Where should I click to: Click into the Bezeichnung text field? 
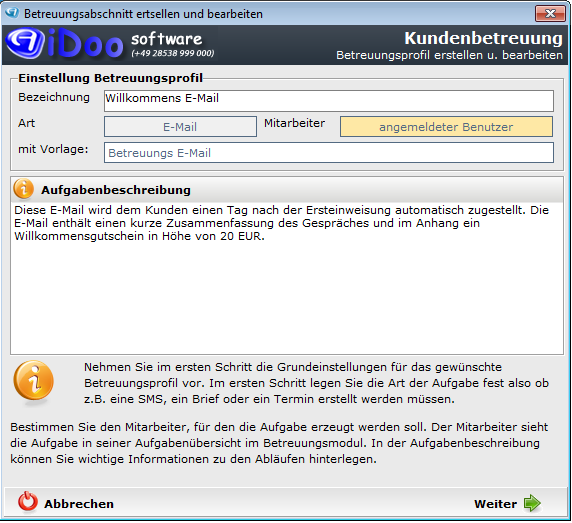329,101
